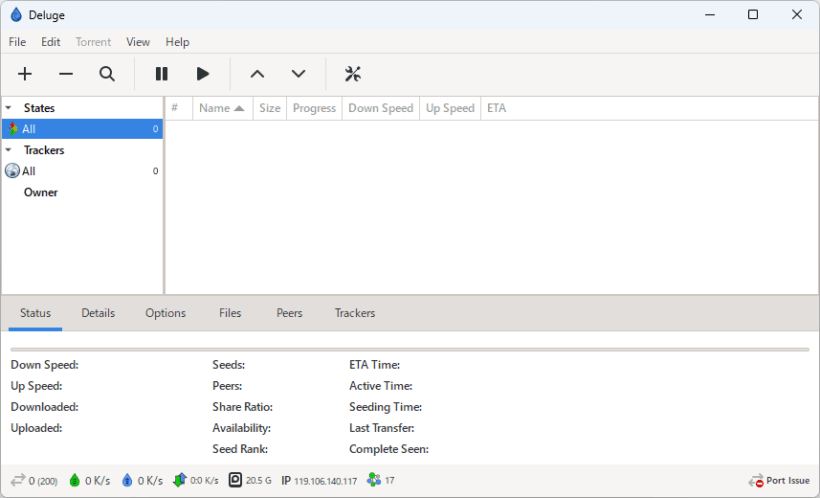The width and height of the screenshot is (820, 498).
Task: Sort by the Down Speed column header
Action: pos(381,108)
